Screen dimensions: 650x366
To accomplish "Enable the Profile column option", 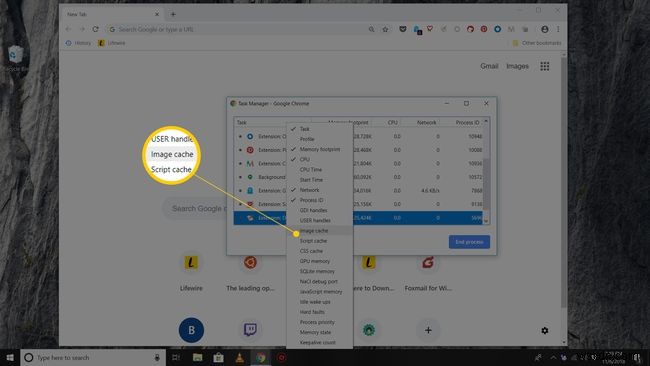I will (320, 139).
